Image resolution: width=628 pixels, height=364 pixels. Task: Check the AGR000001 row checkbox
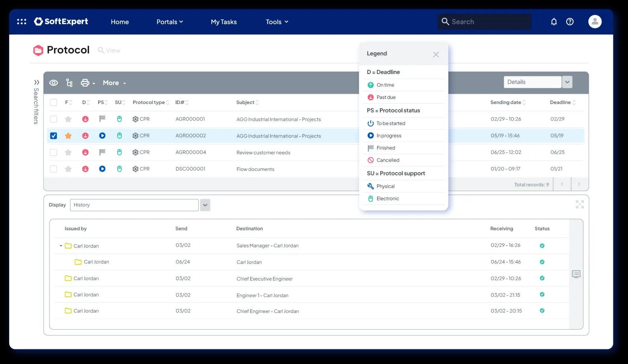53,119
